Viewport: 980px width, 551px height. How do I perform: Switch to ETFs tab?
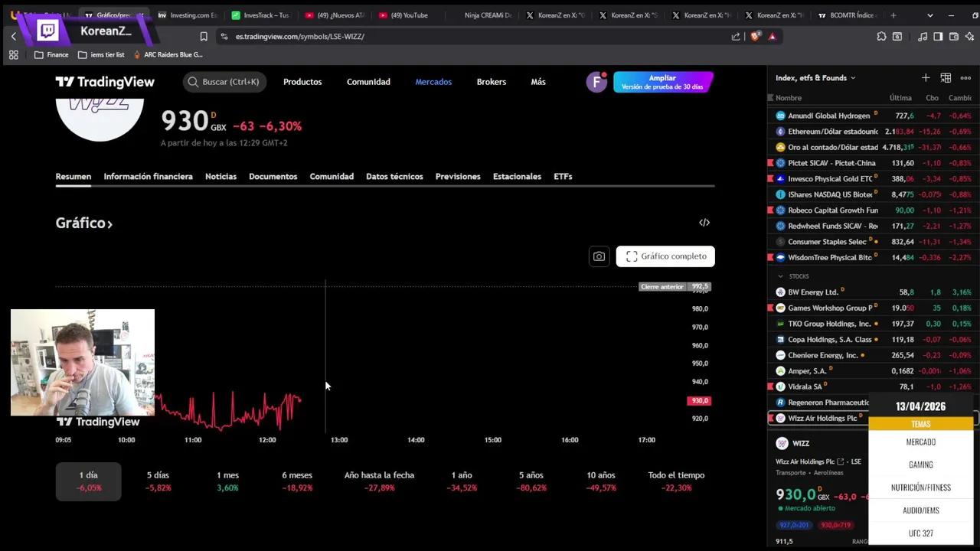[563, 177]
